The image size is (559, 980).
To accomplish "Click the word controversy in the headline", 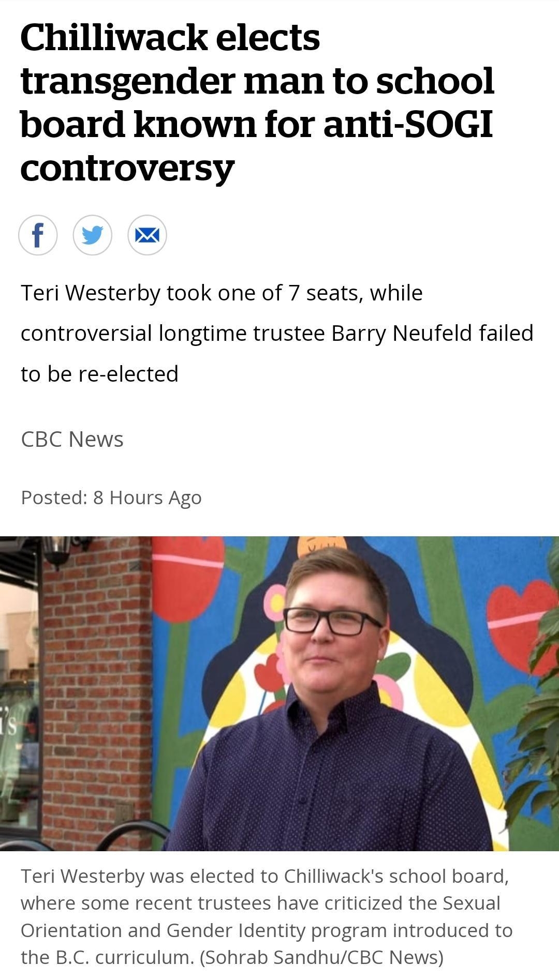I will 127,168.
